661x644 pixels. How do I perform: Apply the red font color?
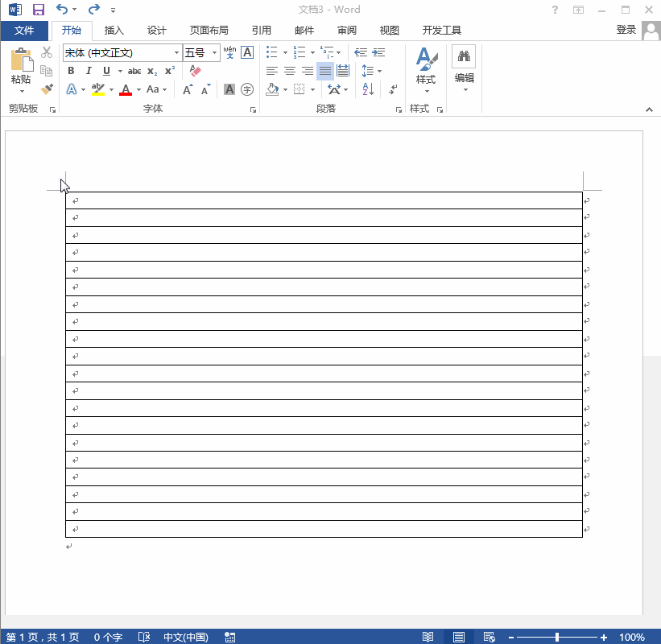(126, 89)
